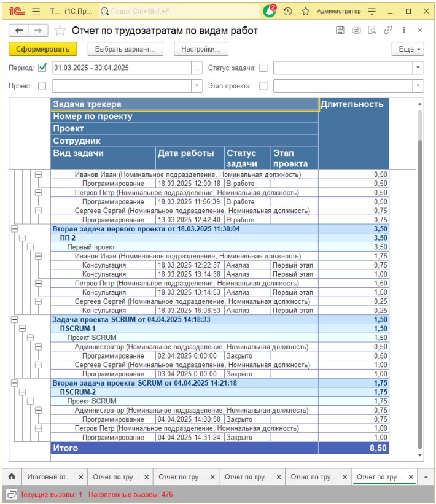The image size is (436, 504).
Task: Click Выбрать вариант... button
Action: 125,49
